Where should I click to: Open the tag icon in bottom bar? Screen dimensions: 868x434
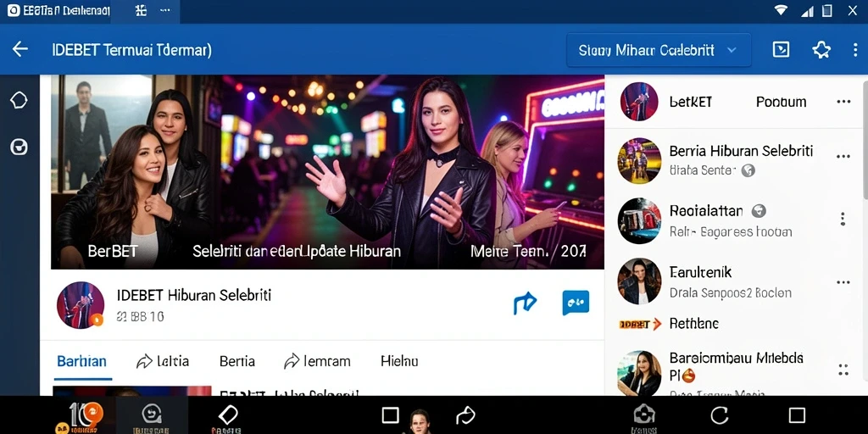(227, 415)
